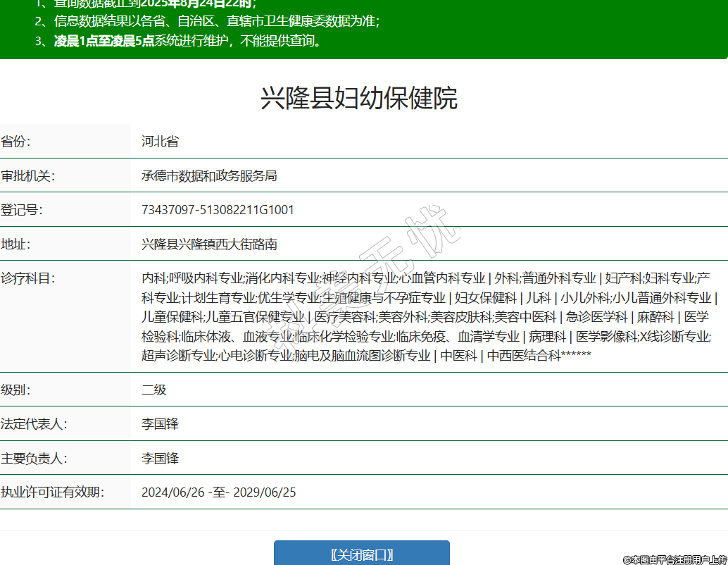Click the validity period 2024/06/26 -至- 2029/06/25
The image size is (728, 565).
click(218, 492)
